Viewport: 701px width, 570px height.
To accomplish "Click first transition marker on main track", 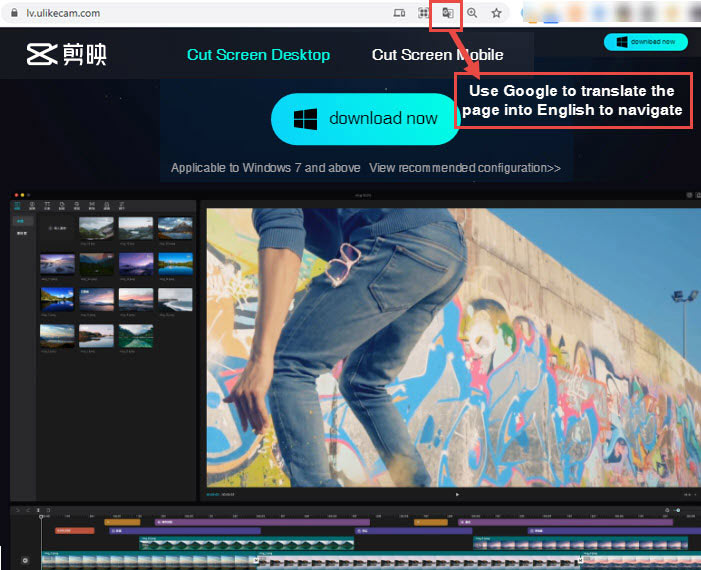I will 257,559.
